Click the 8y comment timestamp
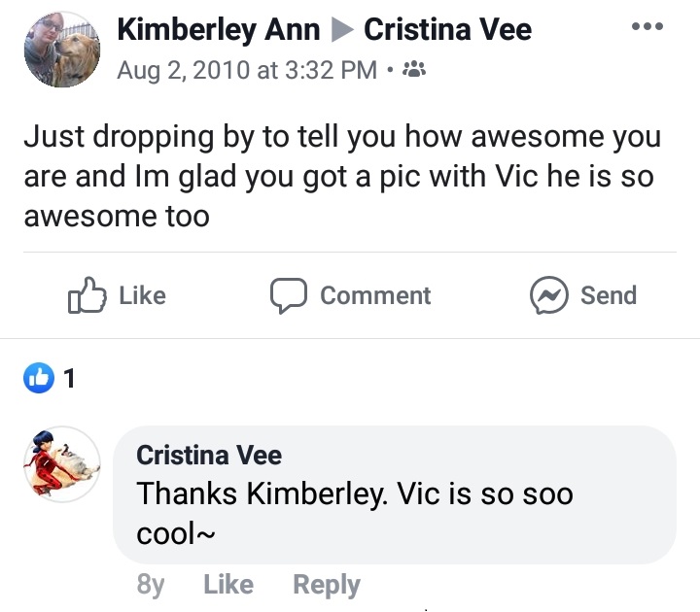700x612 pixels. pyautogui.click(x=151, y=585)
